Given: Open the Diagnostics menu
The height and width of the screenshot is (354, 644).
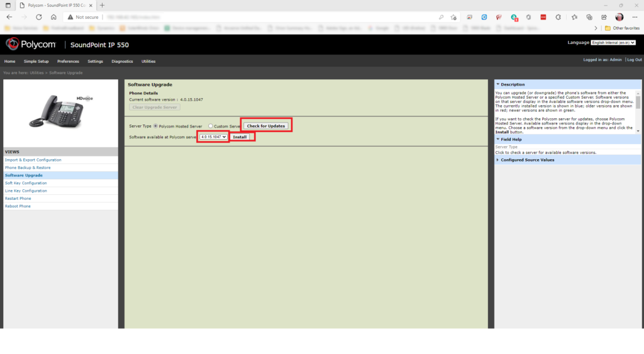Looking at the screenshot, I should (123, 61).
